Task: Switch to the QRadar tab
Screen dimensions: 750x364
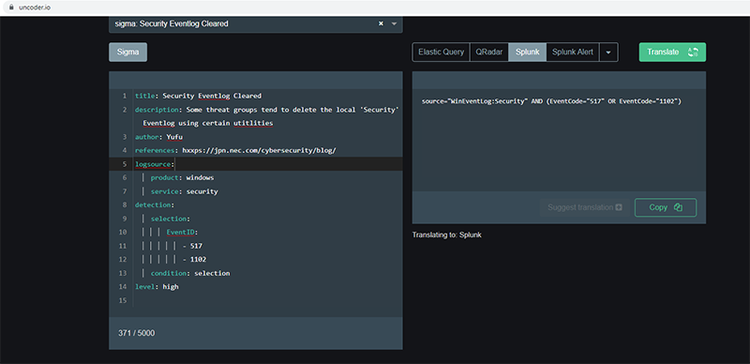Action: tap(489, 52)
